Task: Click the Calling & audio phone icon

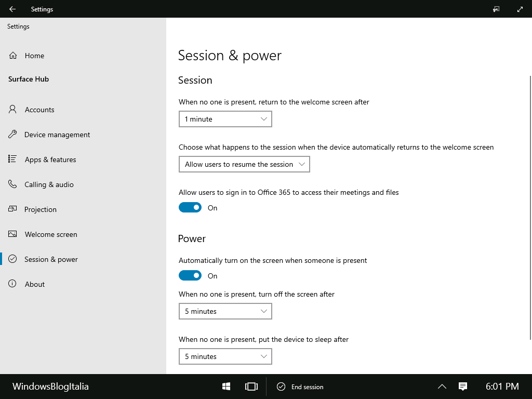Action: pyautogui.click(x=12, y=184)
